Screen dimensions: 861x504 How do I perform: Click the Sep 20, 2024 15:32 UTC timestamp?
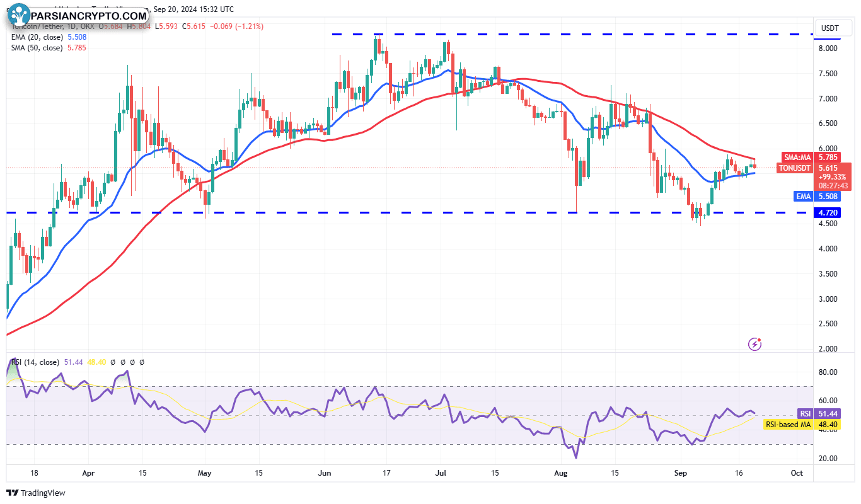tap(193, 9)
